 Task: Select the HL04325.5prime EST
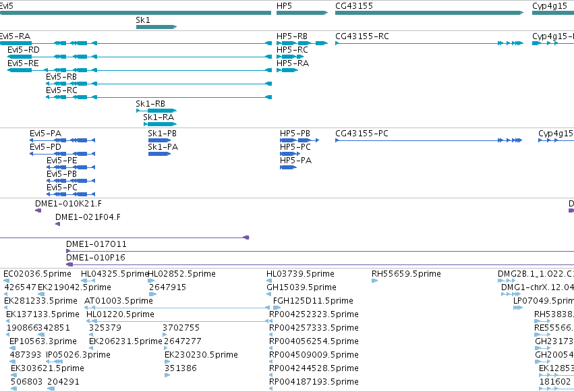88,281
